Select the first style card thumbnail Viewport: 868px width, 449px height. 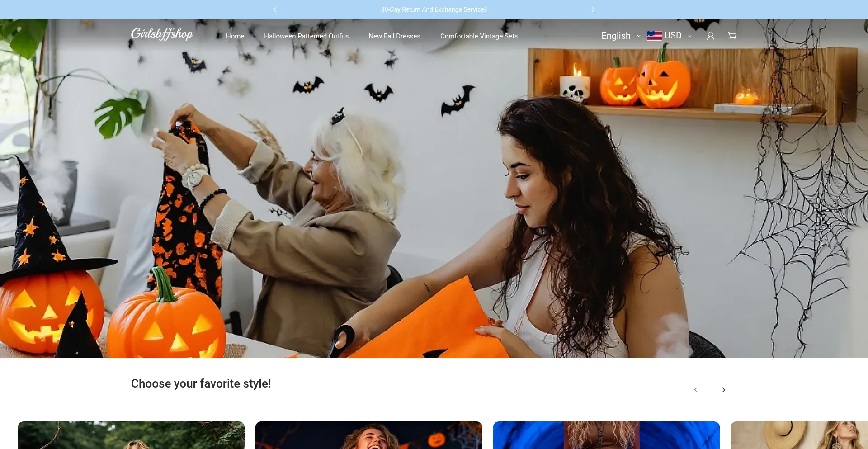pos(131,435)
